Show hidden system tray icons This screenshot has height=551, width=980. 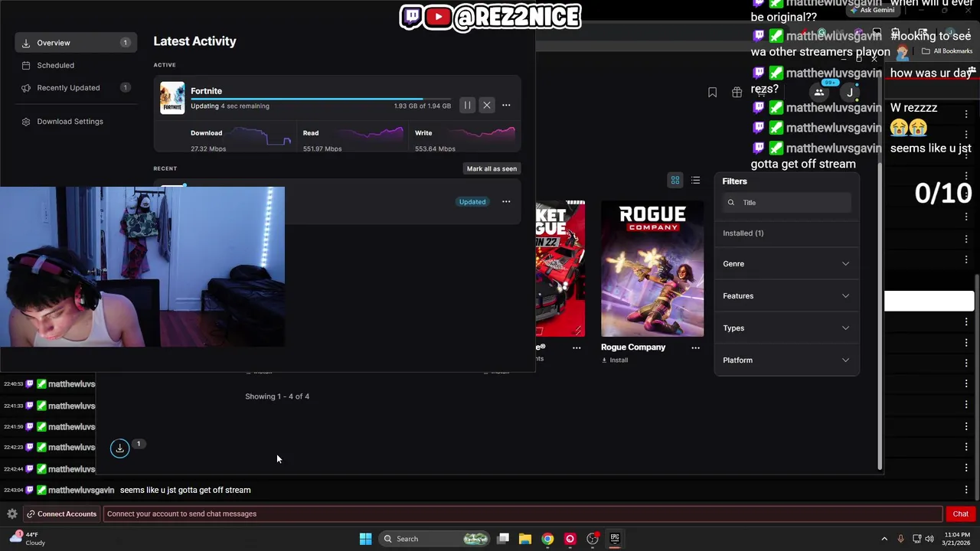coord(884,539)
